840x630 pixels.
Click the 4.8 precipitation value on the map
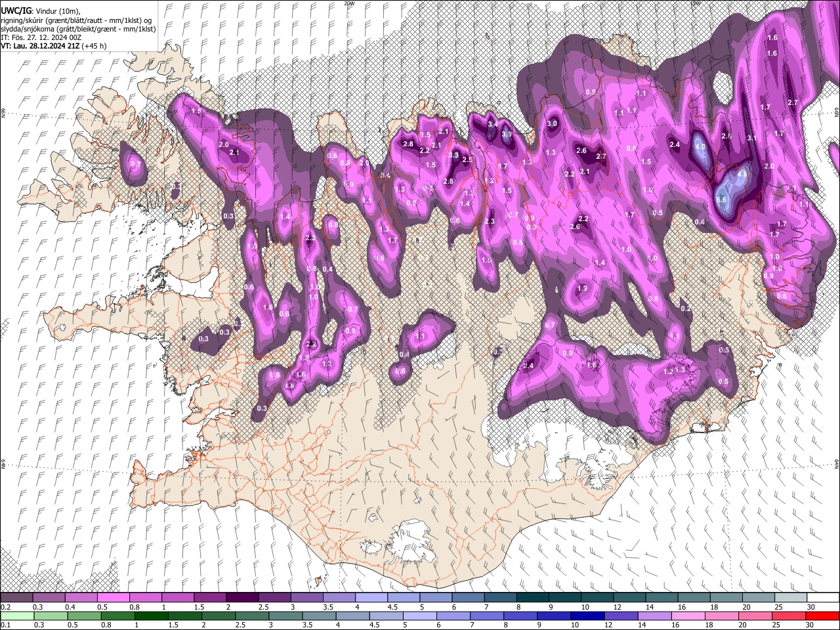point(742,174)
